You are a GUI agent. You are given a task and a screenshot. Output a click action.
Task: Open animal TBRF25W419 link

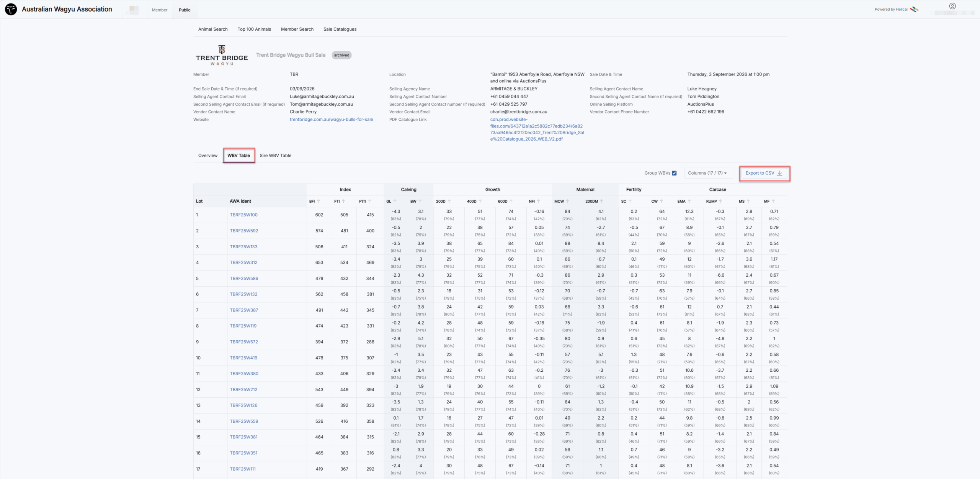click(x=243, y=358)
